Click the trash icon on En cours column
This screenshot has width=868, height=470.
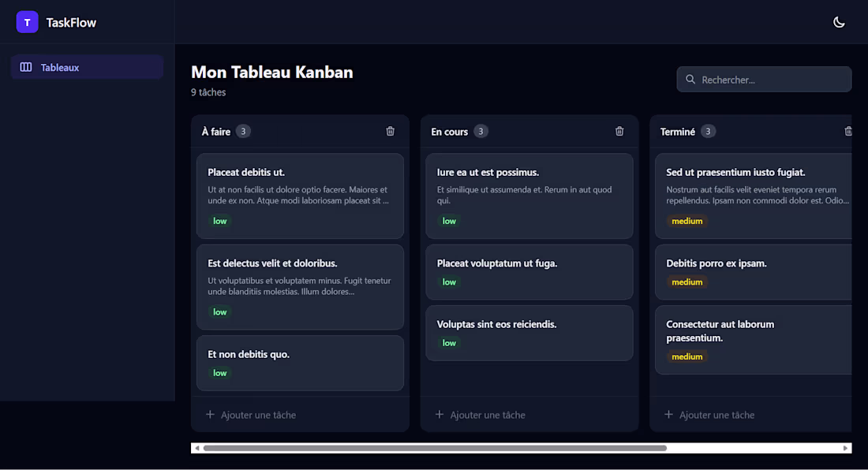click(619, 131)
